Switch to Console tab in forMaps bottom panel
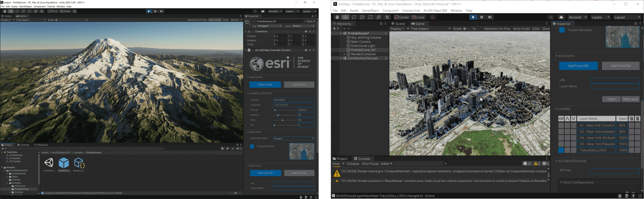This screenshot has height=199, width=644. 362,159
